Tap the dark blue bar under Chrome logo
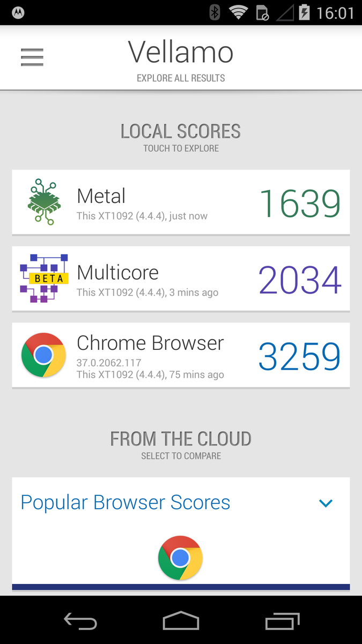The image size is (362, 644). tap(181, 587)
